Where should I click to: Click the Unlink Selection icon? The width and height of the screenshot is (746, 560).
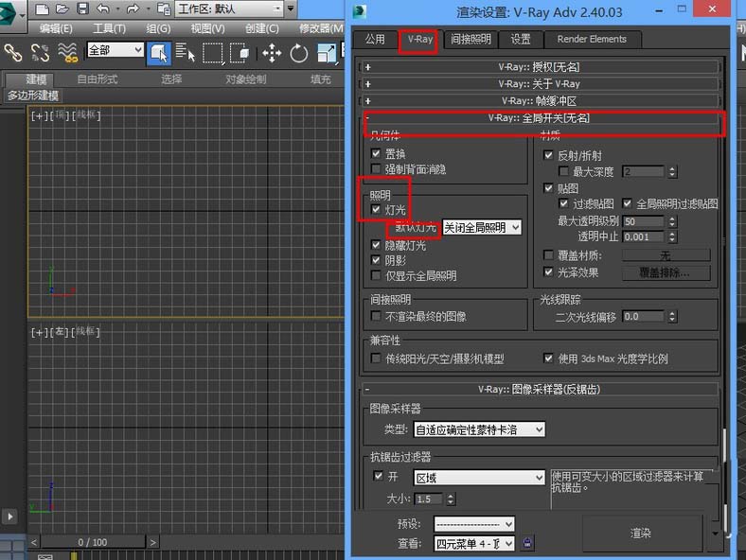40,53
